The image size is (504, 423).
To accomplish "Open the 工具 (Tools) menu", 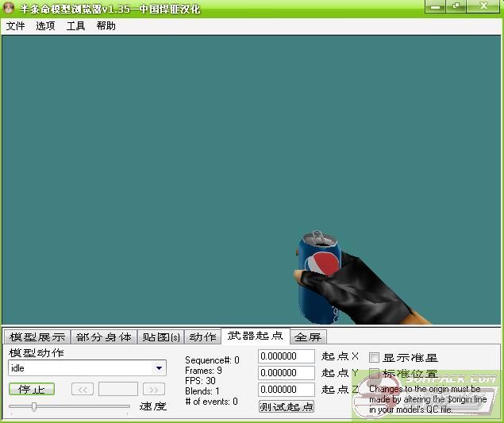I will pos(75,26).
